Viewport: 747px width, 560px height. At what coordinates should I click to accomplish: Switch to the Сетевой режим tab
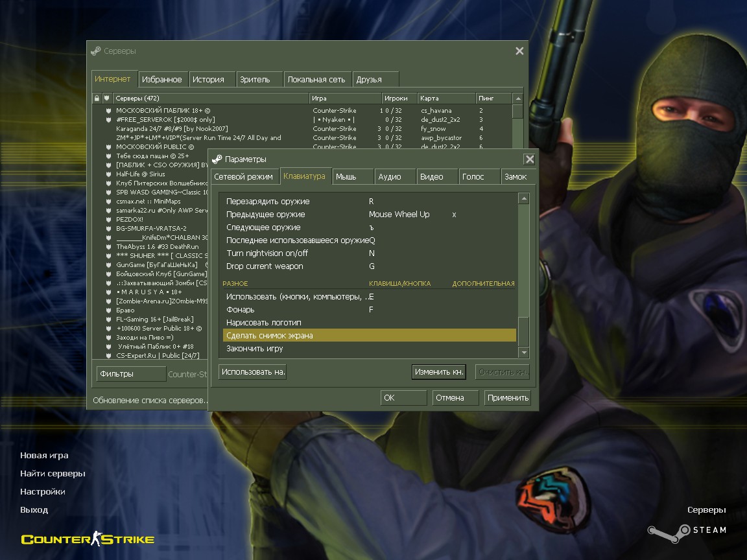pyautogui.click(x=244, y=177)
